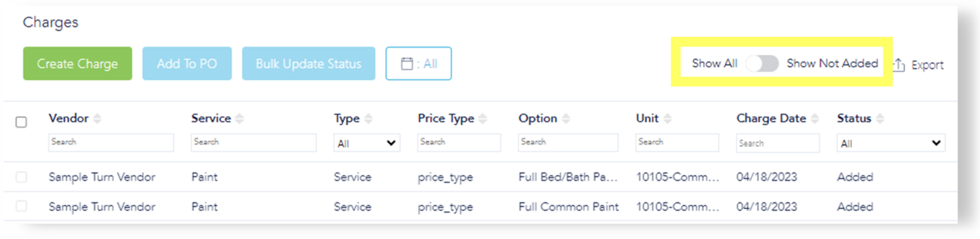
Task: Select the Full Bed/Bath Paint row checkbox
Action: click(21, 177)
